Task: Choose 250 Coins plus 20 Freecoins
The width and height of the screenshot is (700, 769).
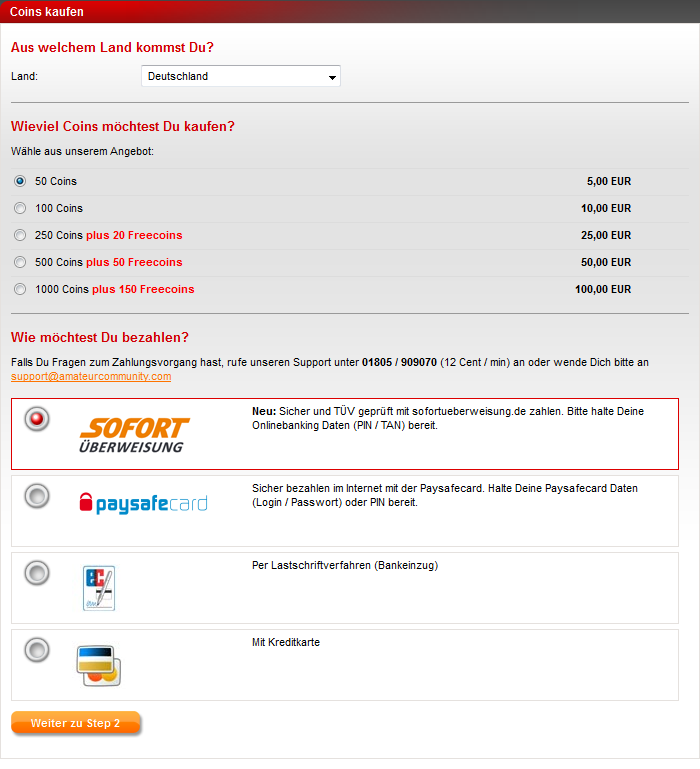Action: pos(20,235)
